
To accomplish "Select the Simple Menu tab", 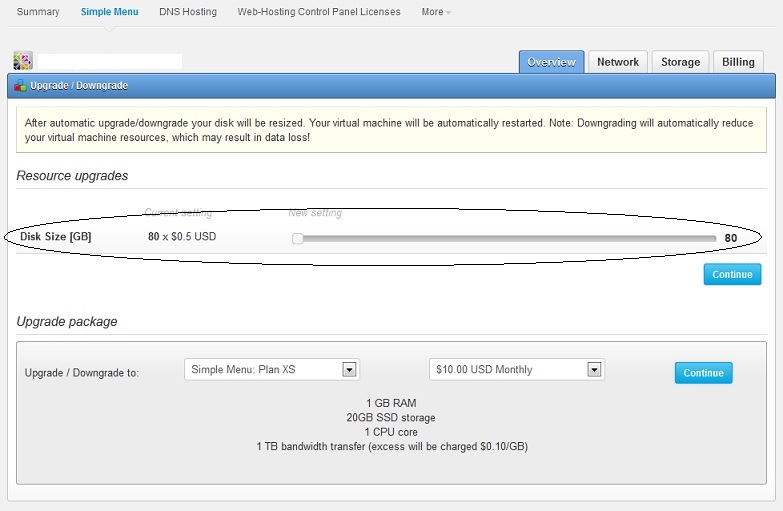I will pos(110,12).
